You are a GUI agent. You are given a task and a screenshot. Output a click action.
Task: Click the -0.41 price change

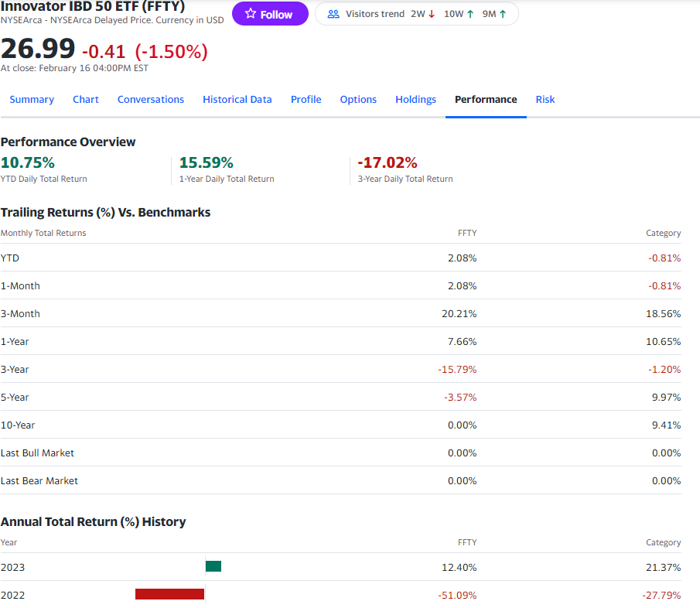point(104,51)
